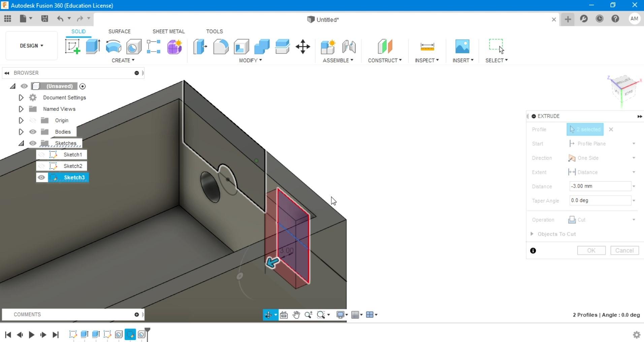The image size is (644, 342).
Task: Open the data panel grid icon
Action: pos(7,19)
